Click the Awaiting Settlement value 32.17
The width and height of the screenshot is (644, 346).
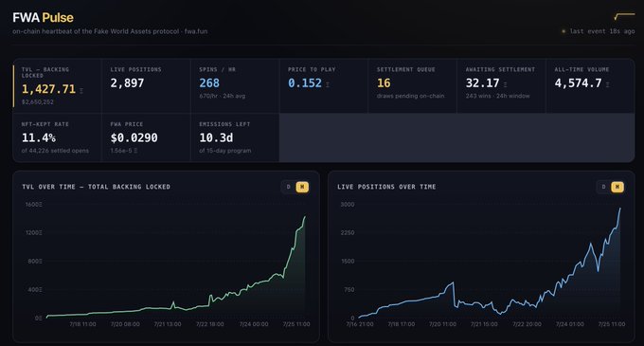(483, 83)
